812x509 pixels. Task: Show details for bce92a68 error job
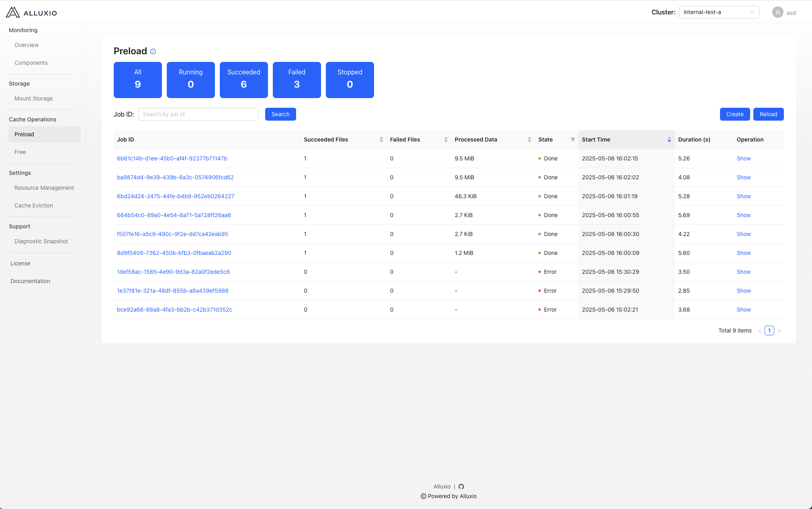click(743, 310)
